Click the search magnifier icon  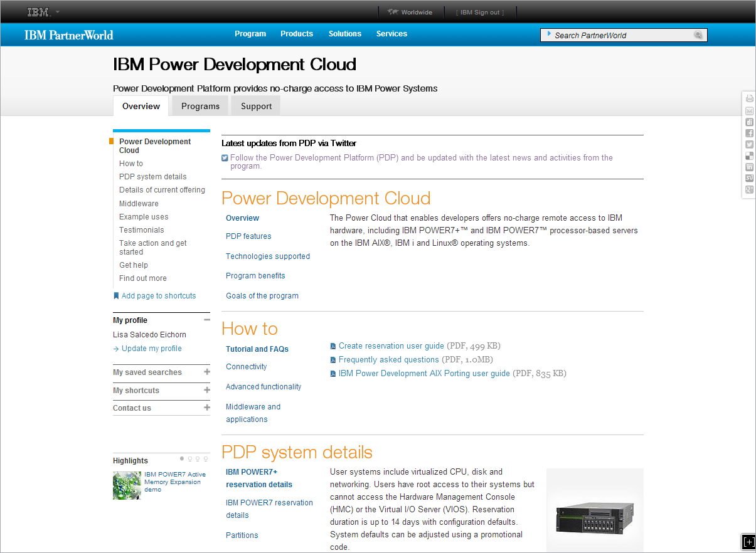pos(698,35)
